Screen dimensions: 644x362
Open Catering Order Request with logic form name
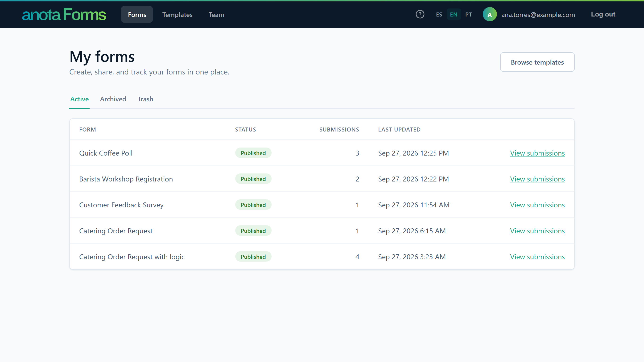132,257
